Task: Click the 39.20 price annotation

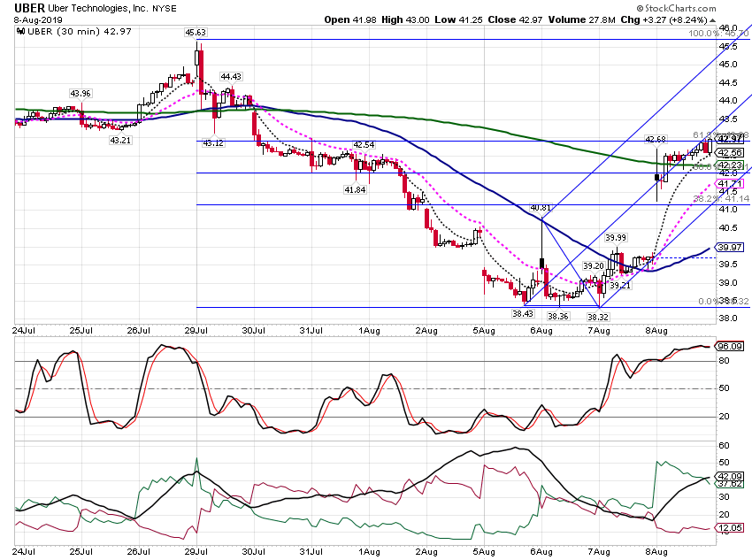Action: click(x=594, y=266)
